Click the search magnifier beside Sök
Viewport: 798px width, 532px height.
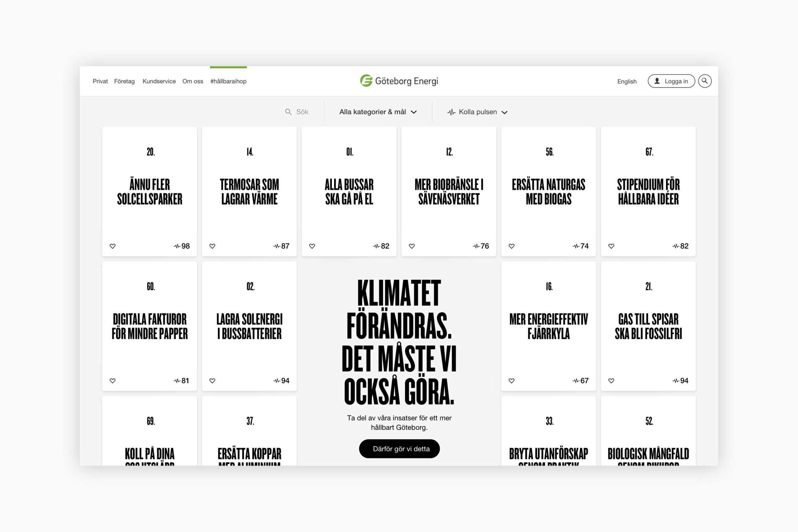288,112
